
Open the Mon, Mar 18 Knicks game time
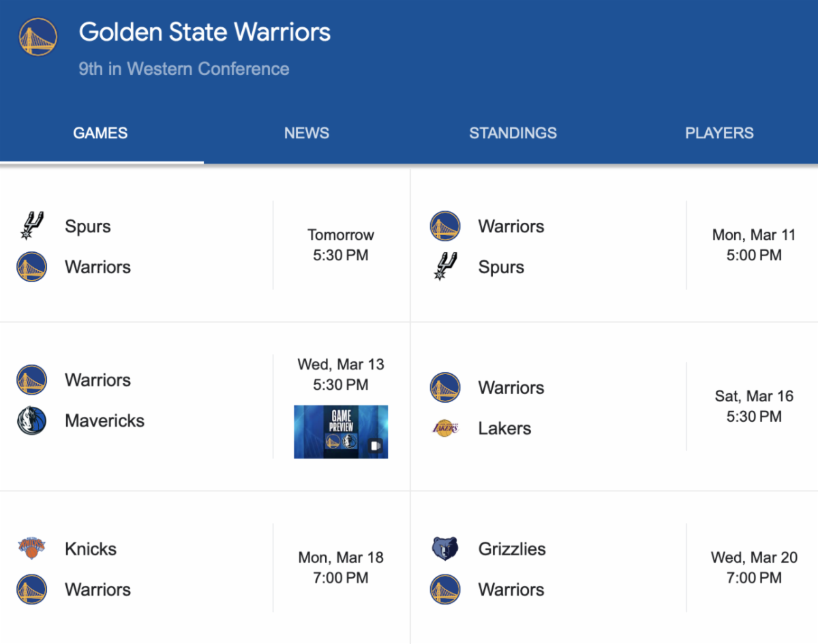[x=341, y=568]
